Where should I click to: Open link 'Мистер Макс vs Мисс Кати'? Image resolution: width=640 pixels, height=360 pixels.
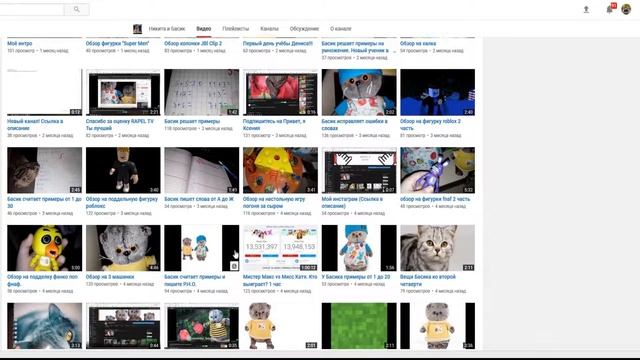[x=280, y=280]
